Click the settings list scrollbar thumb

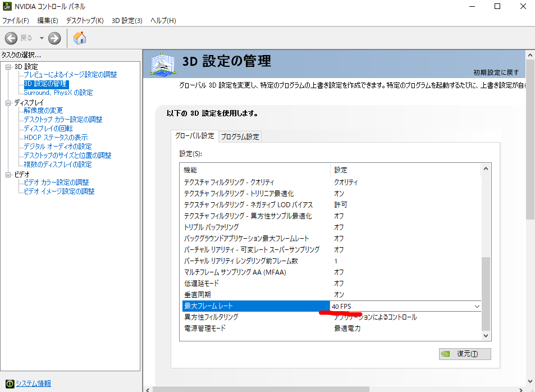[x=486, y=294]
